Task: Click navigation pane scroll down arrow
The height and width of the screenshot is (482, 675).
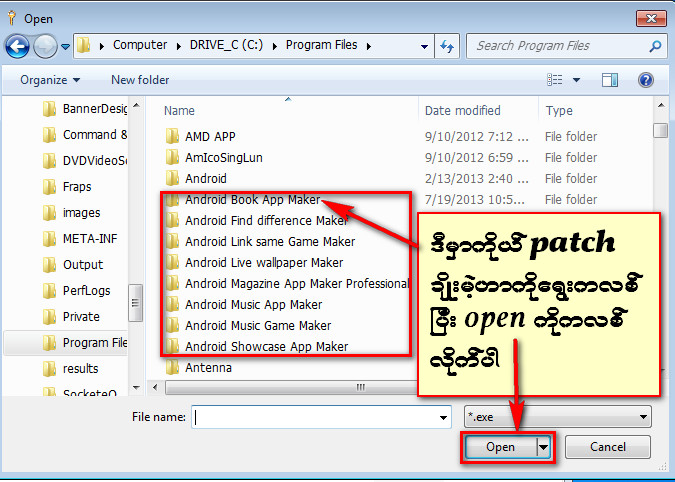Action: [136, 387]
